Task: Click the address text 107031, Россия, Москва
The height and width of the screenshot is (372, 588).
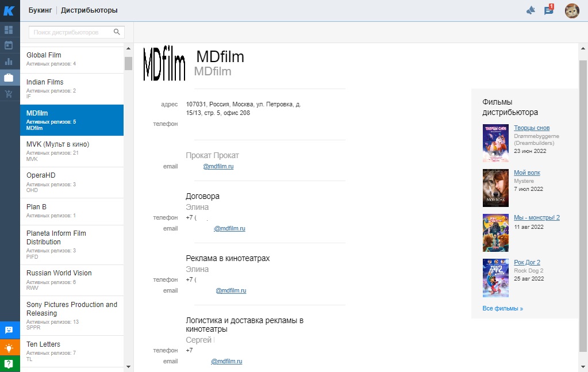Action: [243, 108]
